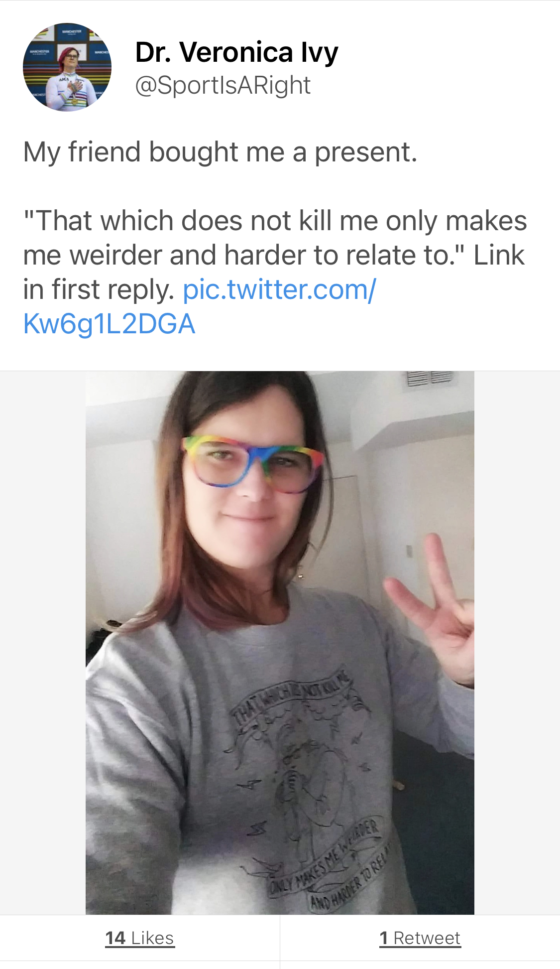This screenshot has height=969, width=560.
Task: Open the Kw6g1L2DGA link text
Action: click(x=109, y=324)
